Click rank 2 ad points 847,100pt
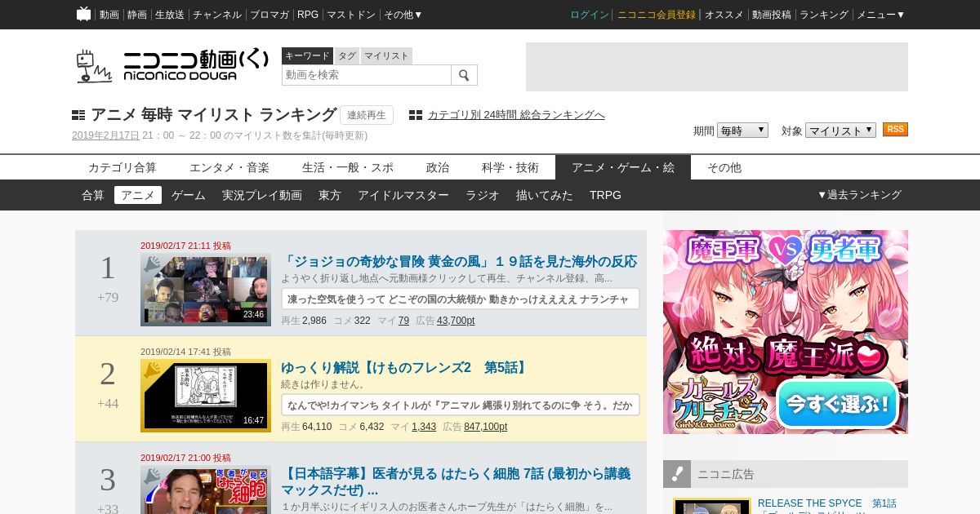 (x=485, y=427)
